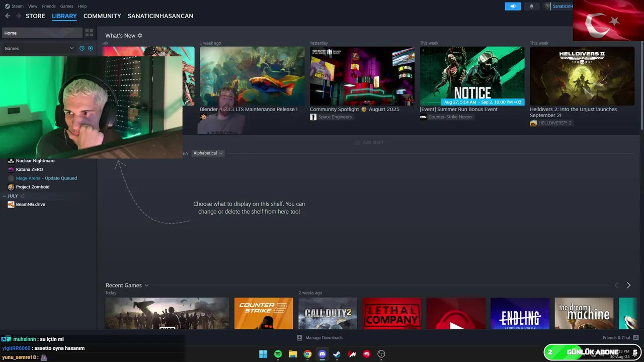Expand the Games filter dropdown
Image resolution: width=644 pixels, height=362 pixels.
[39, 48]
